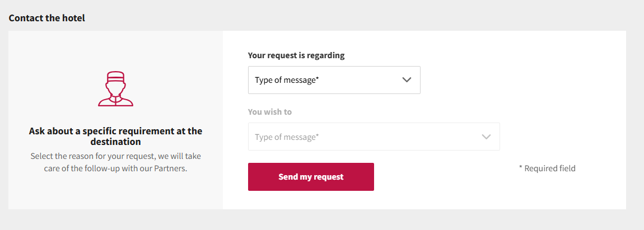Click the "Your request is regarding" label

click(296, 55)
